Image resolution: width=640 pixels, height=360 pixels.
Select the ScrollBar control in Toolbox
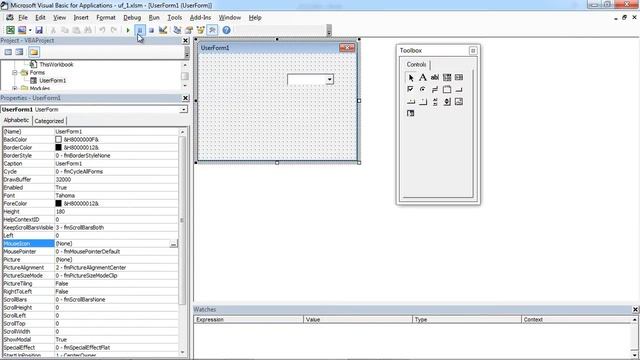click(435, 102)
